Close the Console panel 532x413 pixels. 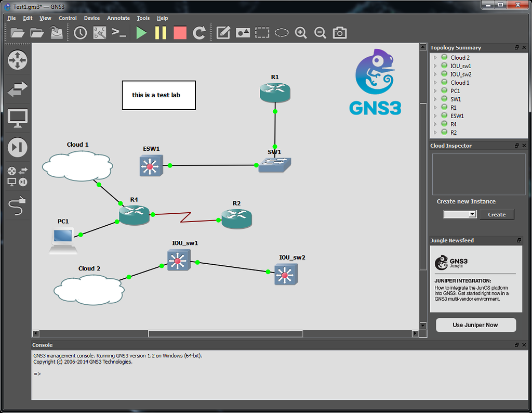coord(524,345)
